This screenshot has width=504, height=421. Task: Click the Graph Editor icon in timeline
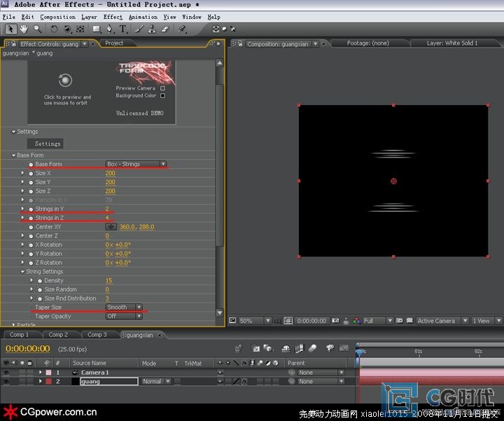coord(344,348)
